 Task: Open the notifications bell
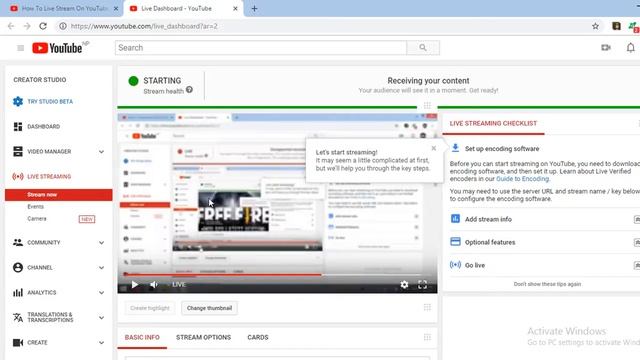tap(631, 48)
